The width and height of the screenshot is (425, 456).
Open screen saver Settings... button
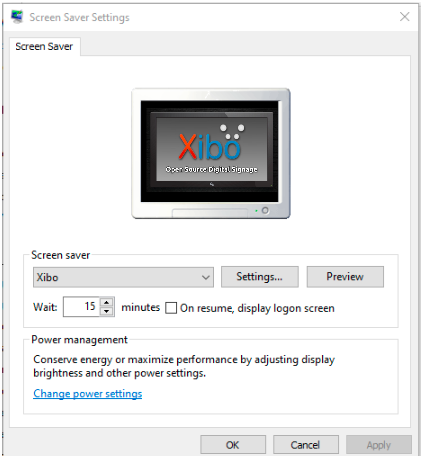coord(260,277)
